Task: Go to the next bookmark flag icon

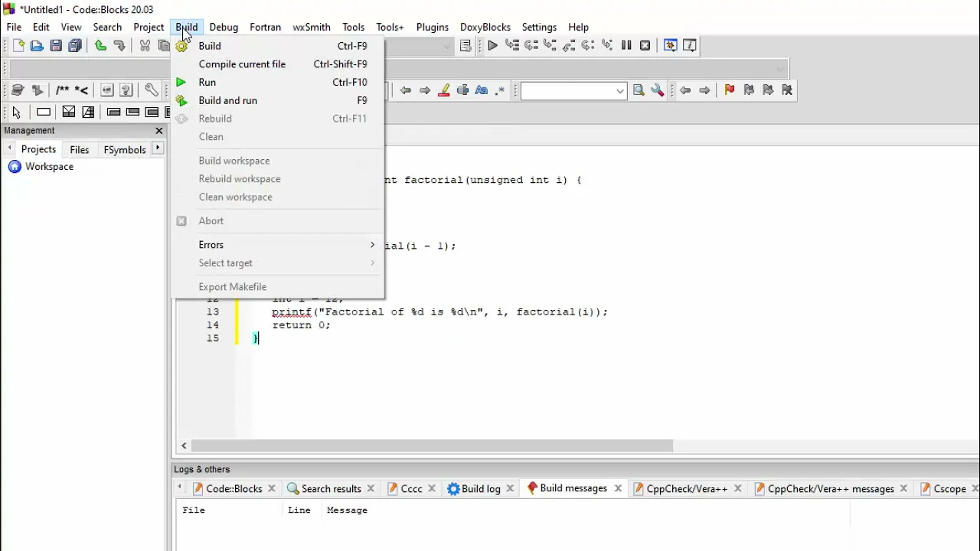Action: [x=768, y=90]
